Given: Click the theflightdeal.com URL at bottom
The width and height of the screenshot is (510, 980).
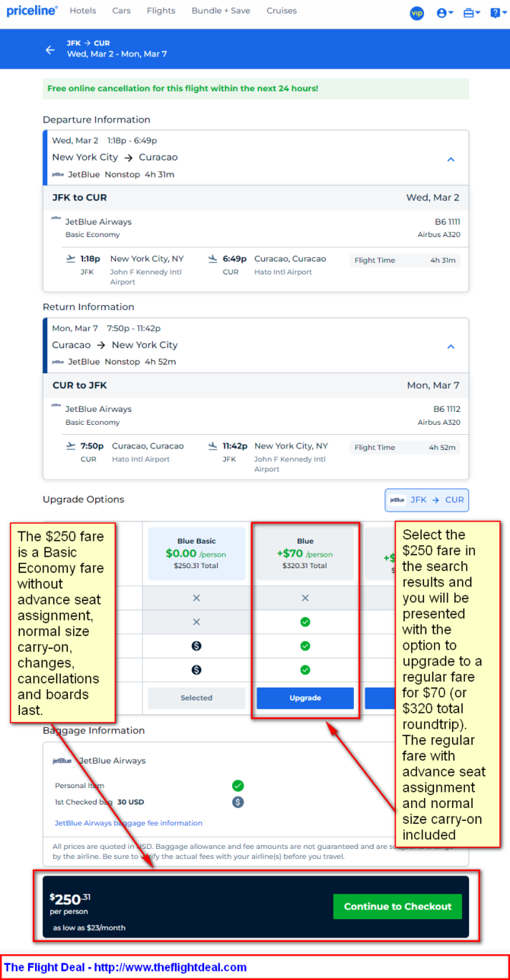Looking at the screenshot, I should click(x=169, y=967).
